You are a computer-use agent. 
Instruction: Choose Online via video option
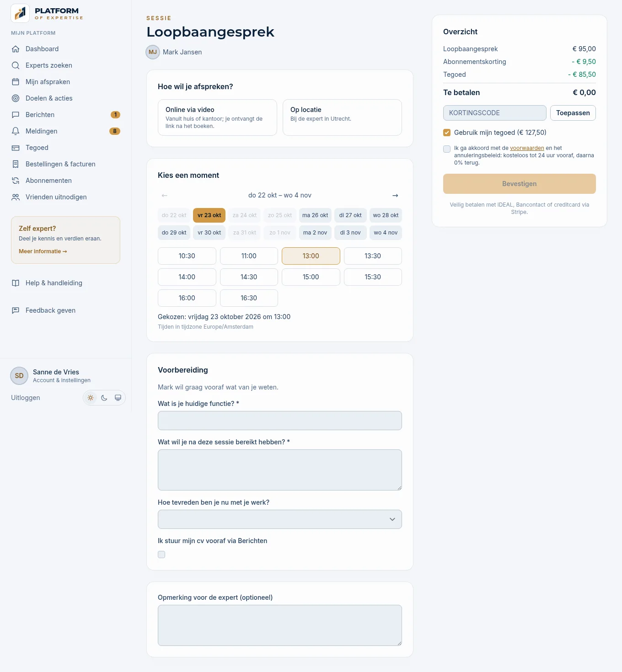coord(217,117)
